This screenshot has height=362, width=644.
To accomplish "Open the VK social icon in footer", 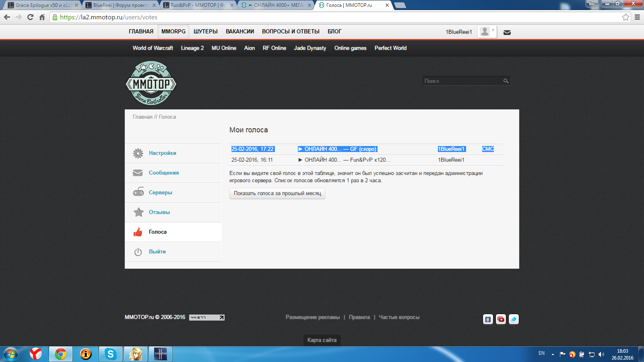I will point(488,319).
